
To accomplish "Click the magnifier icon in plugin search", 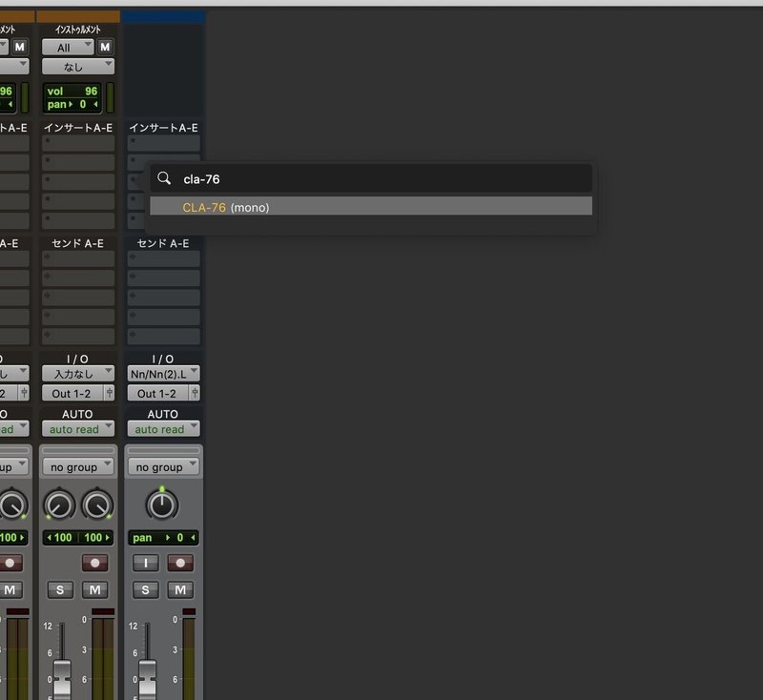I will (164, 178).
